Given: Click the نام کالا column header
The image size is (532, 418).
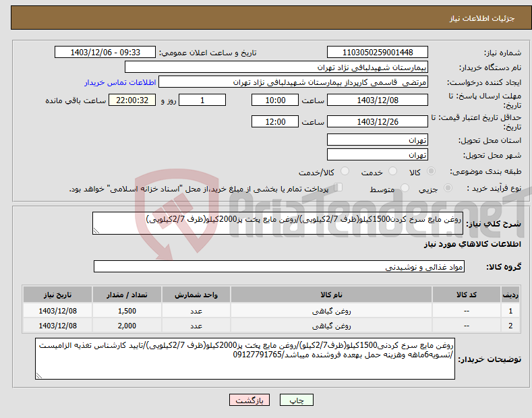Looking at the screenshot, I should [331, 295].
